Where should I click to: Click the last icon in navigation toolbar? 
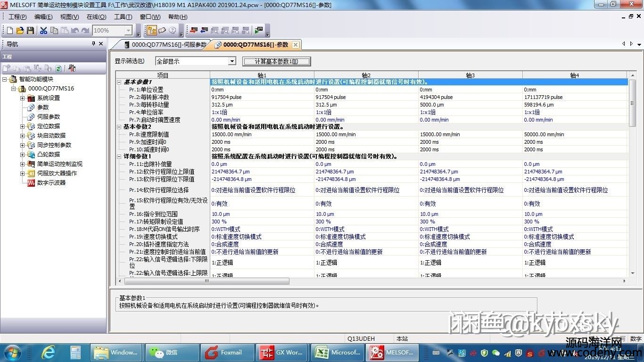click(x=72, y=68)
